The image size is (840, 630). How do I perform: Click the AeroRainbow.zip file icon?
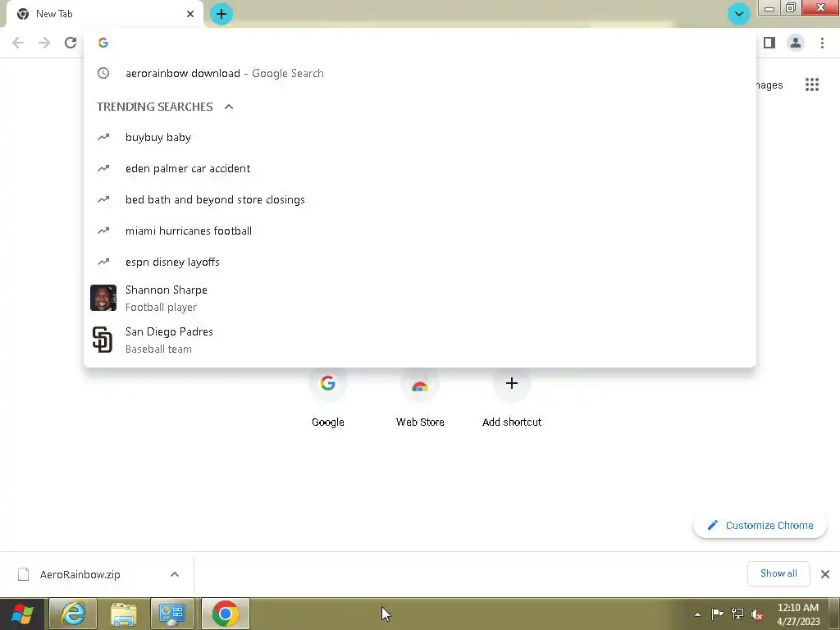pos(23,574)
